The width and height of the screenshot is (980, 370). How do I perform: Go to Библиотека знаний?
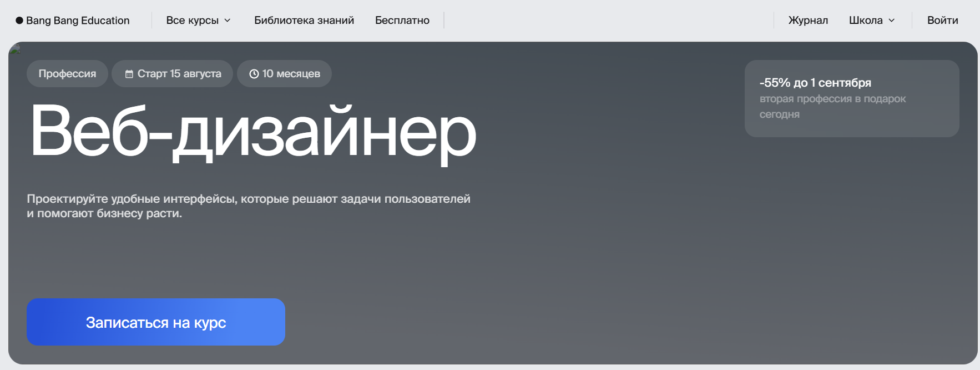pyautogui.click(x=304, y=21)
